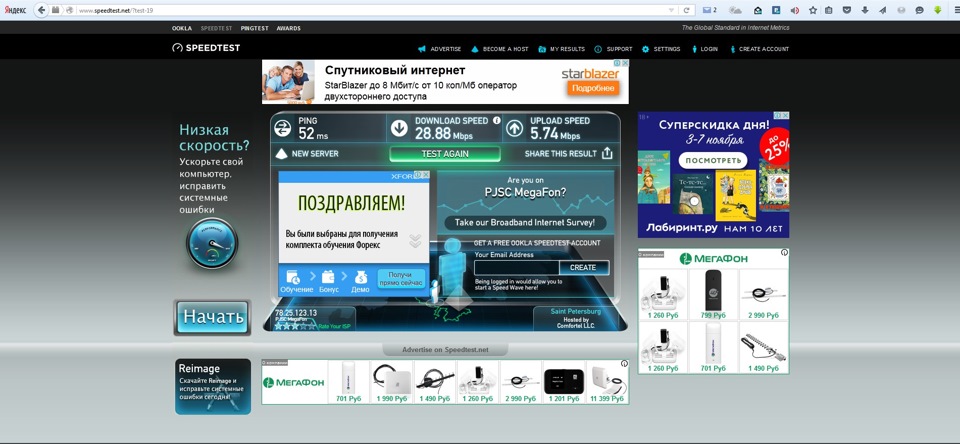Click the Демо money bag icon in ad
960x444 pixels.
tap(361, 277)
